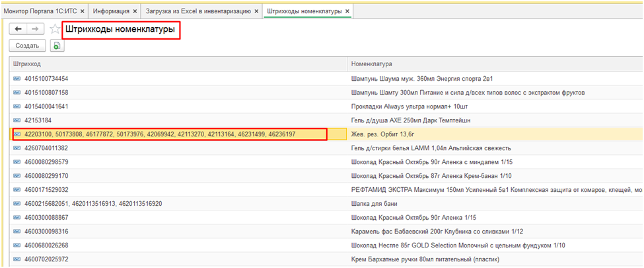Click row icon for barcode 42153184
The width and height of the screenshot is (644, 268).
click(17, 120)
